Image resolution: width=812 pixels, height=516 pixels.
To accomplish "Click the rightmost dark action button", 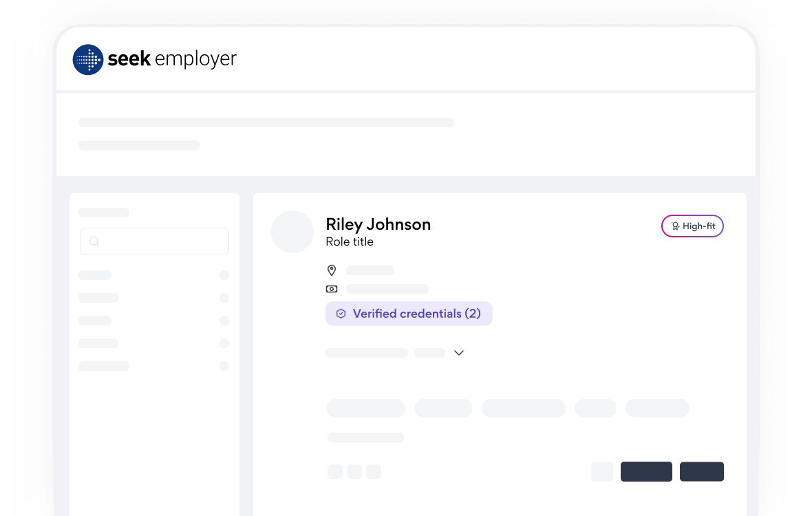I will click(702, 471).
